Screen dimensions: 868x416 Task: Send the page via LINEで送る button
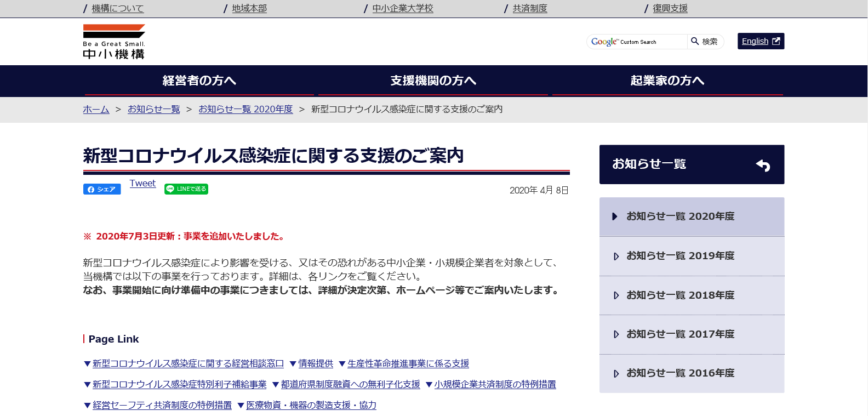point(186,189)
